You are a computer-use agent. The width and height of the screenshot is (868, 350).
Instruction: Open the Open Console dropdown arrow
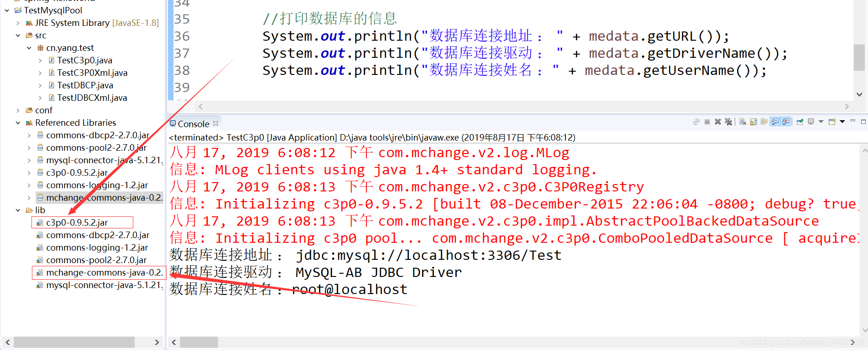coord(842,122)
